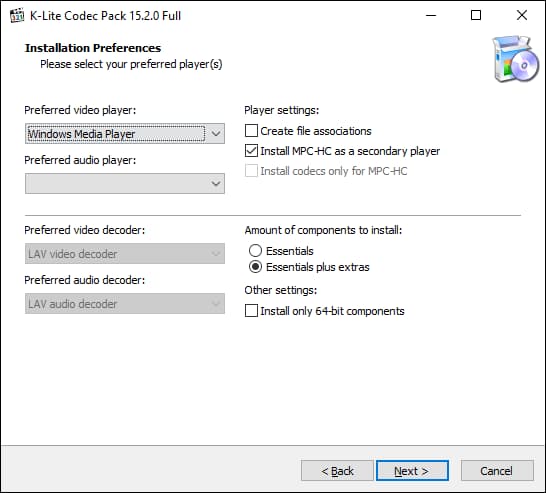Enable Create file associations checkbox

(x=251, y=131)
